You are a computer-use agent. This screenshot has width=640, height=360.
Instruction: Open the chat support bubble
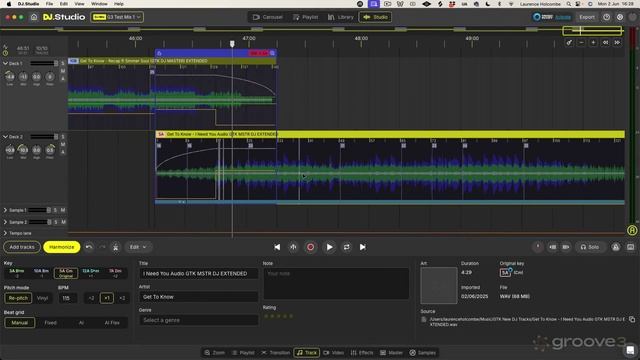click(630, 350)
